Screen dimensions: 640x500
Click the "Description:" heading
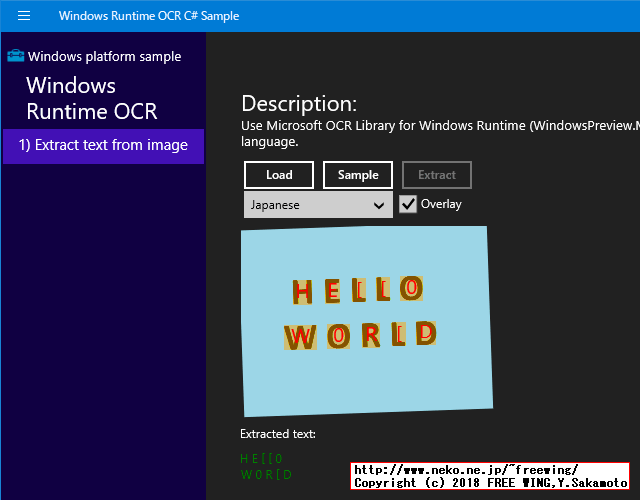pos(299,104)
